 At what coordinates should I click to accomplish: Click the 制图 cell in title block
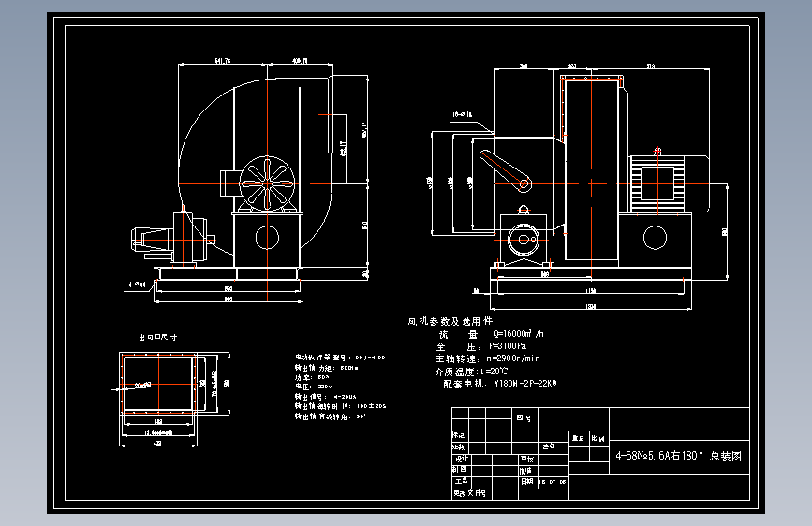click(460, 470)
